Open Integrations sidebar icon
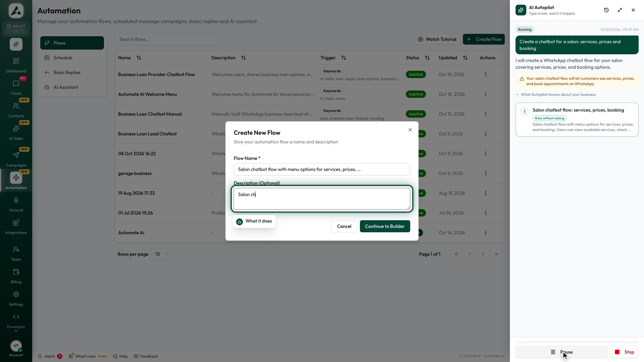This screenshot has width=644, height=362. tap(16, 223)
